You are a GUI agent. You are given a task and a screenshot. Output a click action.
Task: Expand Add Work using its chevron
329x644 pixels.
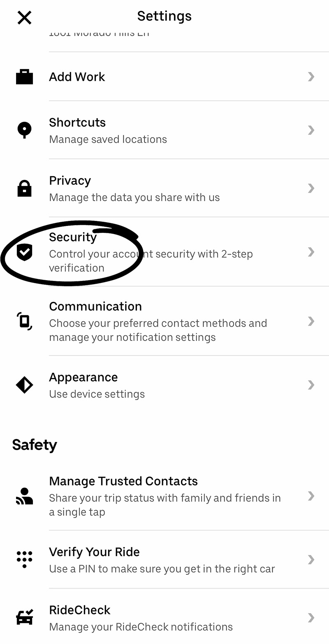tap(311, 77)
